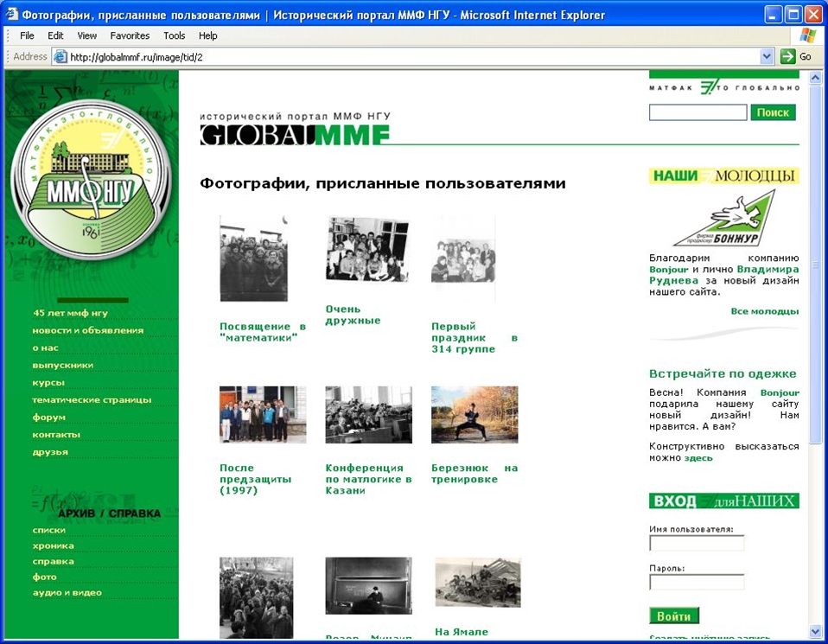This screenshot has height=644, width=828.
Task: Click the 'Наши молодцы' banner
Action: coord(724,176)
